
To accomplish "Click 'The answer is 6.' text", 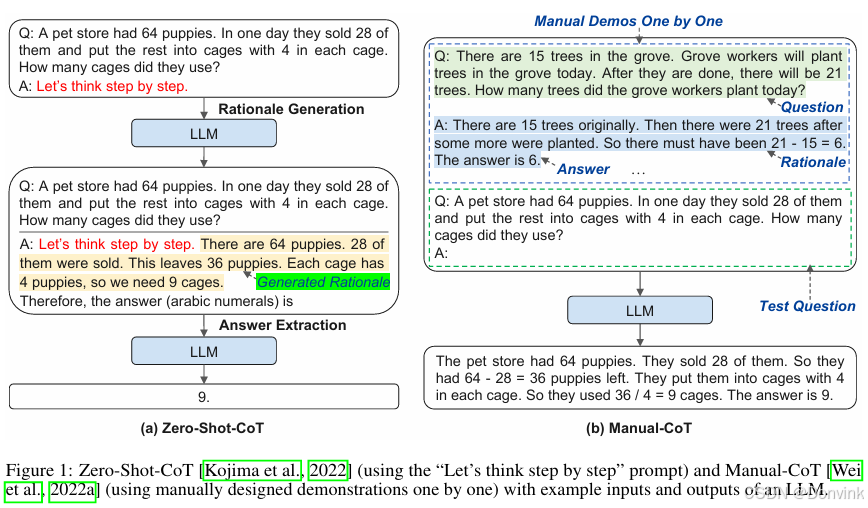I will click(487, 160).
